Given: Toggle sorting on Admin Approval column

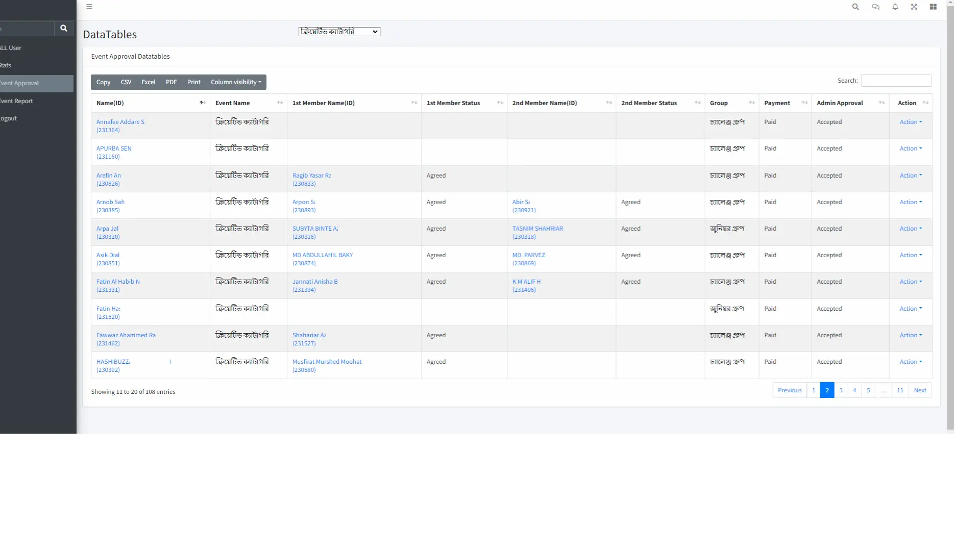Looking at the screenshot, I should (x=883, y=103).
